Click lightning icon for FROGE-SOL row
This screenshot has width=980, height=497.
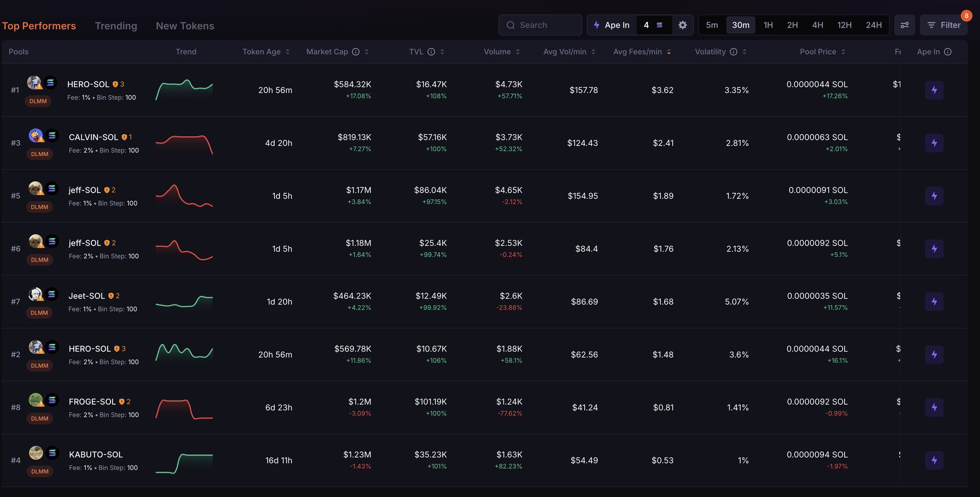[934, 408]
